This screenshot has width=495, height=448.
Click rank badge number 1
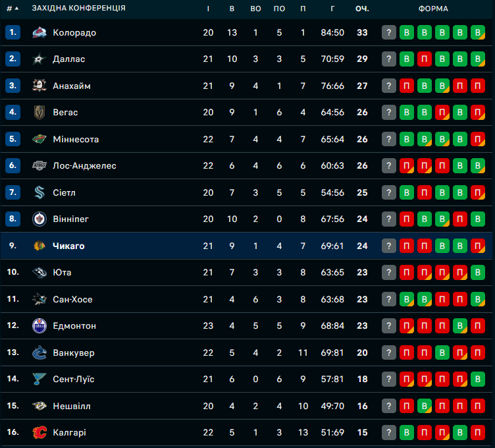[13, 32]
